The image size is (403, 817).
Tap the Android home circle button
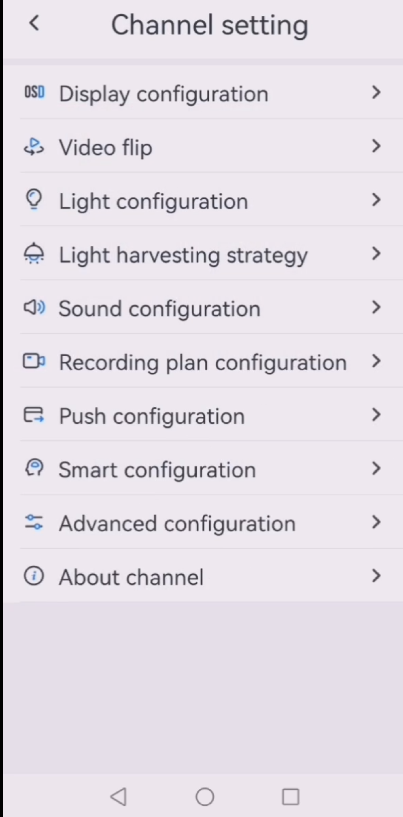pyautogui.click(x=205, y=797)
